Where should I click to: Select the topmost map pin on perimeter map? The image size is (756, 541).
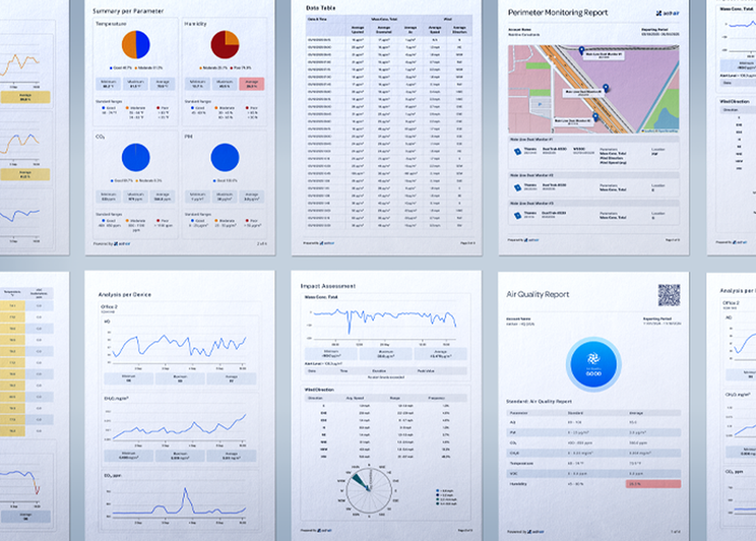click(x=581, y=51)
